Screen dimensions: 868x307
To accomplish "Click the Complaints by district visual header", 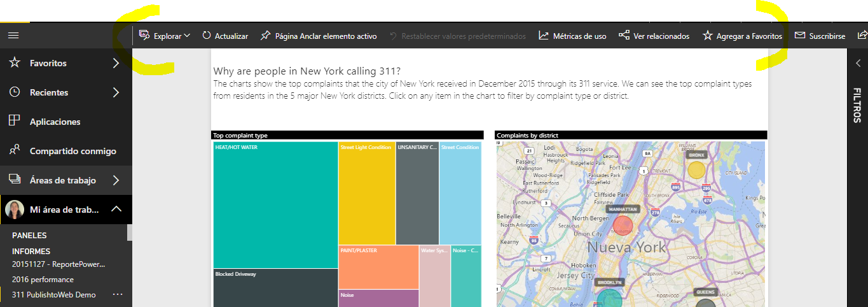I will [x=631, y=135].
